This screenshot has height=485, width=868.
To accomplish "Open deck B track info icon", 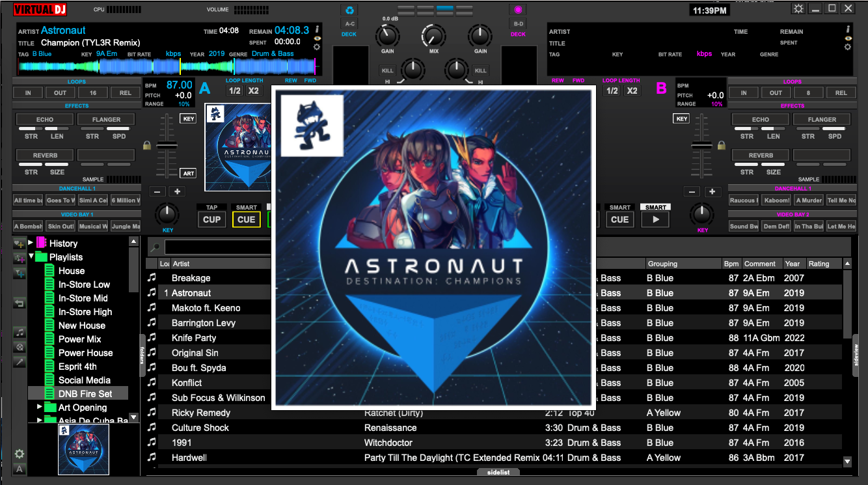I will pos(848,29).
